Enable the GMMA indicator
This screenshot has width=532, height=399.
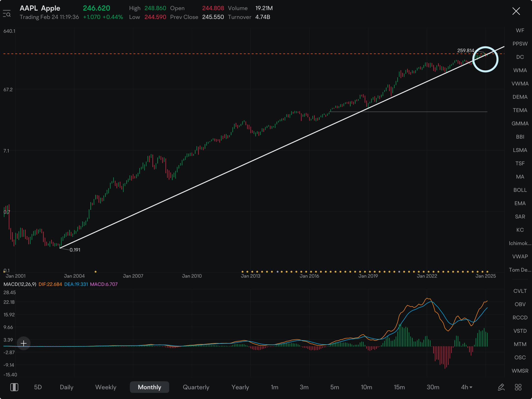tap(520, 123)
